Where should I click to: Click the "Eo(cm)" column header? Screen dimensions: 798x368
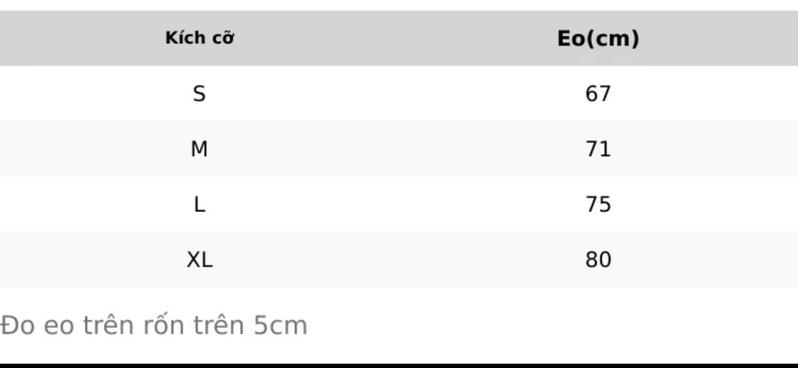[x=598, y=39]
